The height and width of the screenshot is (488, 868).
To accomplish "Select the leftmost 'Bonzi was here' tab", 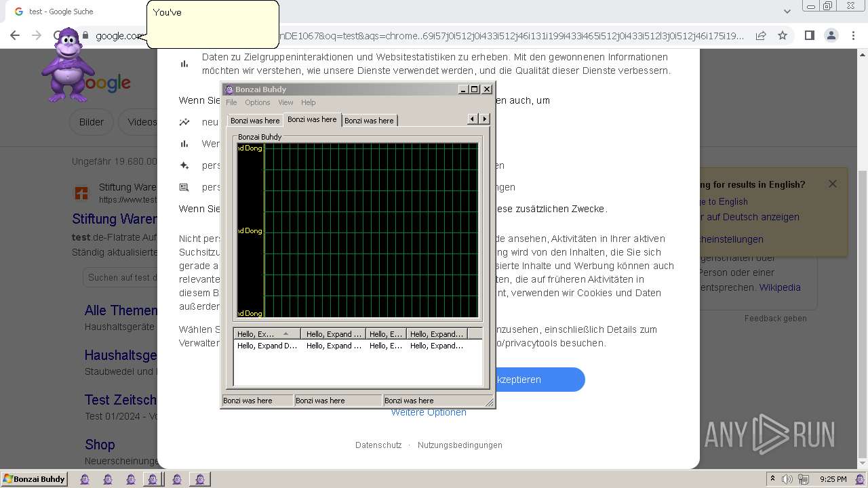I will tap(255, 121).
